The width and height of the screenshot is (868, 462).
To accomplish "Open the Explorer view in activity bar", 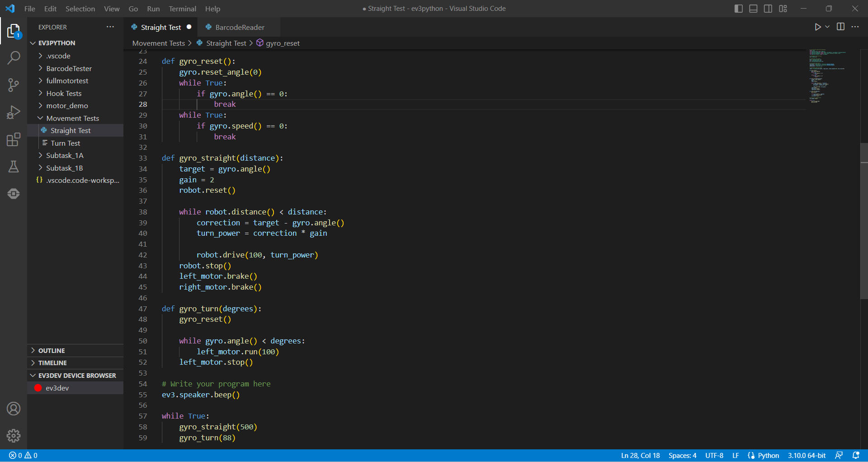I will pyautogui.click(x=14, y=31).
